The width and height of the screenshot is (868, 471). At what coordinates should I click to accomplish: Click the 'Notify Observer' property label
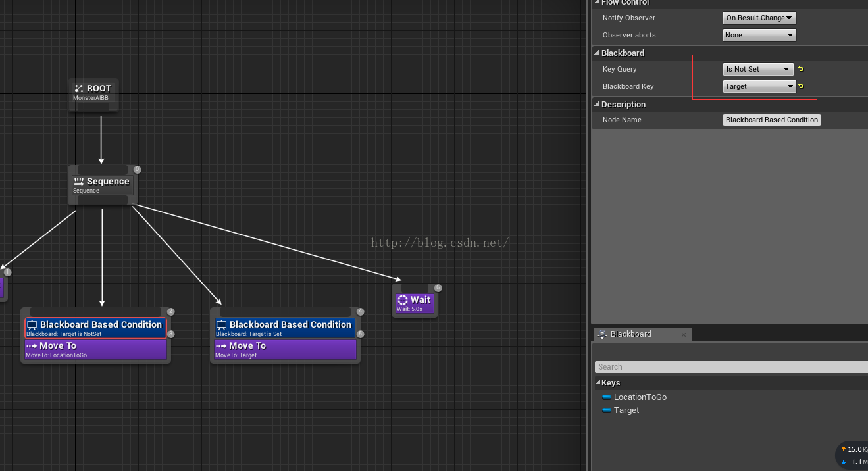[x=629, y=18]
